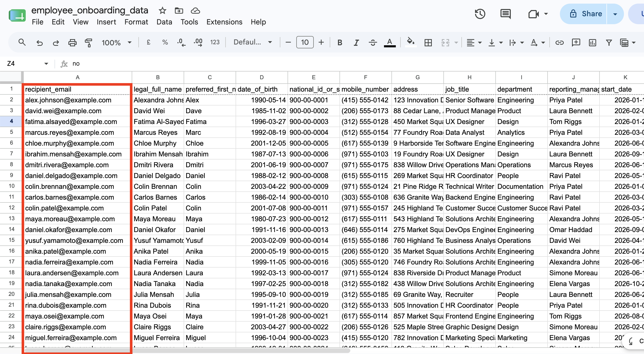Click the font size field
The width and height of the screenshot is (644, 354).
tap(305, 42)
